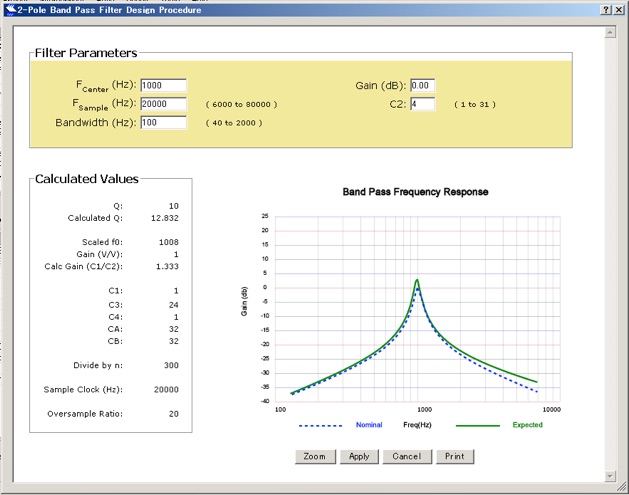Image resolution: width=629 pixels, height=495 pixels.
Task: Click the scrollbar up arrow
Action: tap(610, 32)
